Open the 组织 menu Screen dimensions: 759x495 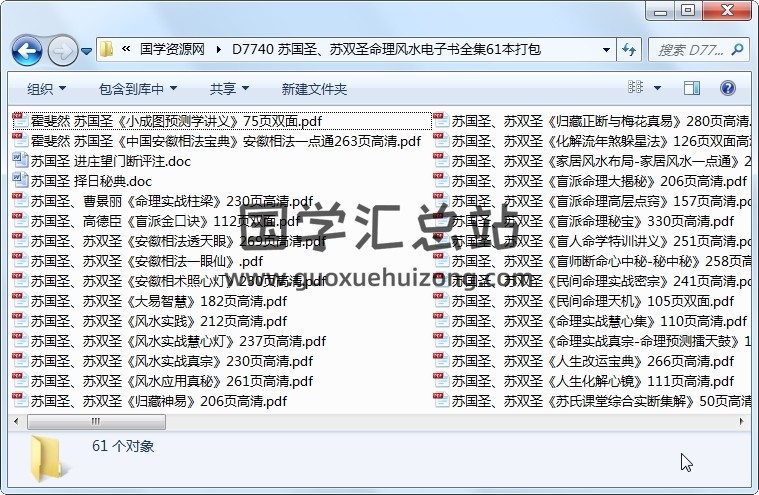46,89
